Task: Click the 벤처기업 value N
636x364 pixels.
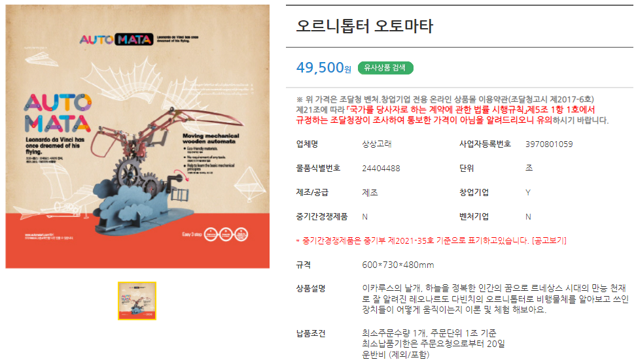Action: pyautogui.click(x=528, y=216)
